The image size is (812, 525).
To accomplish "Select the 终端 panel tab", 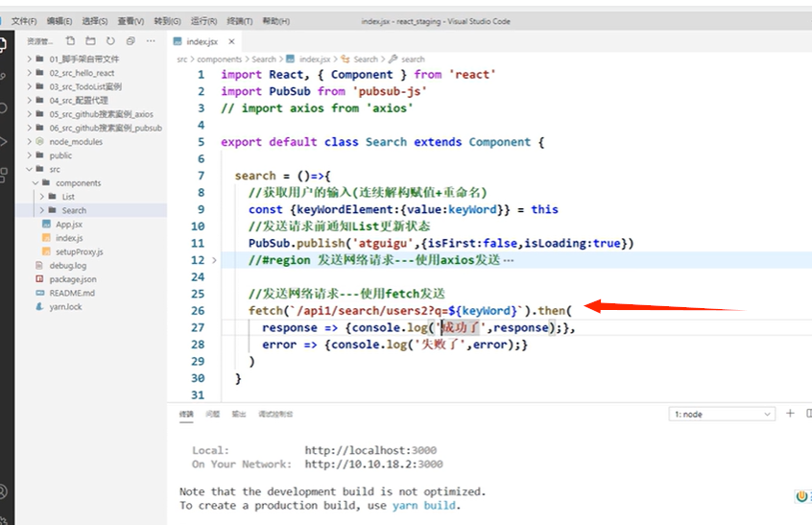I will click(186, 415).
